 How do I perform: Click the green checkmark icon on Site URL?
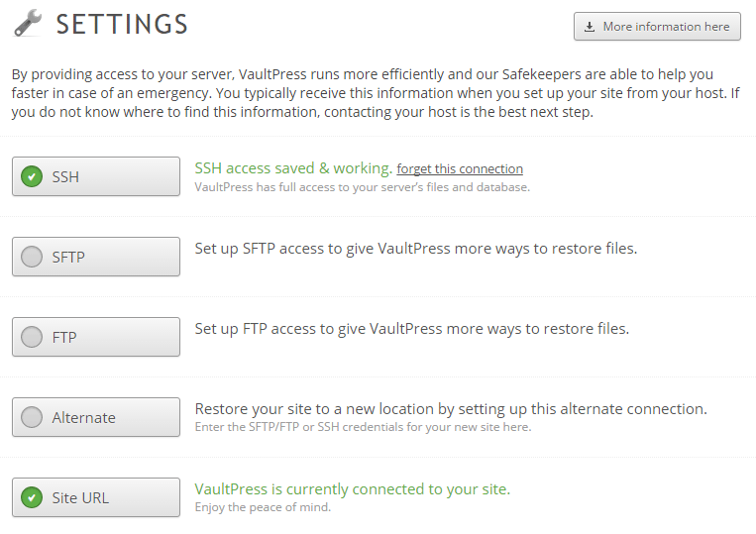32,497
